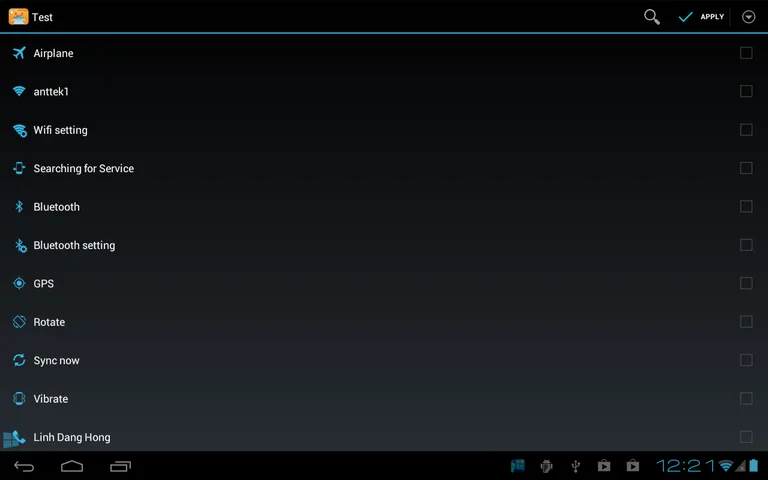The width and height of the screenshot is (768, 480).
Task: Click the anttek1 wifi signal icon
Action: (19, 91)
